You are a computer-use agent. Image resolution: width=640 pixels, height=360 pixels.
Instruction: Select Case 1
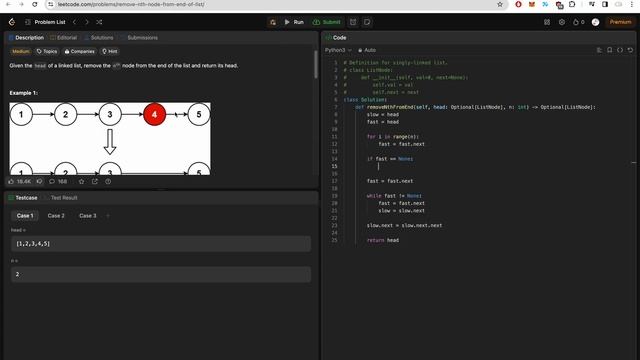tap(25, 216)
